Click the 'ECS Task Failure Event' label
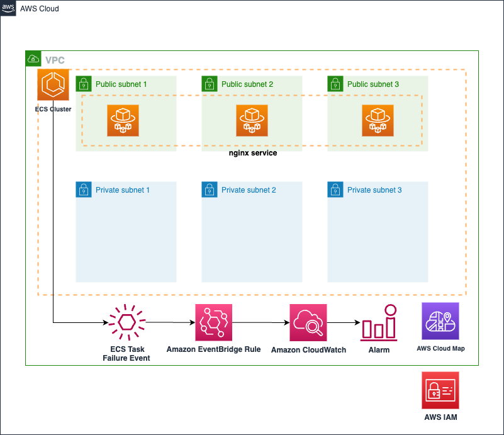The image size is (504, 435). click(x=126, y=354)
